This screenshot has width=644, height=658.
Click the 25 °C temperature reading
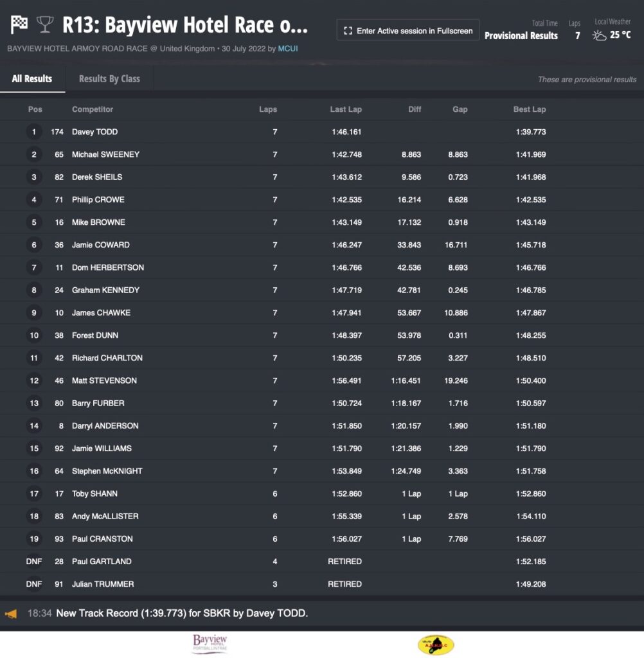pos(620,35)
